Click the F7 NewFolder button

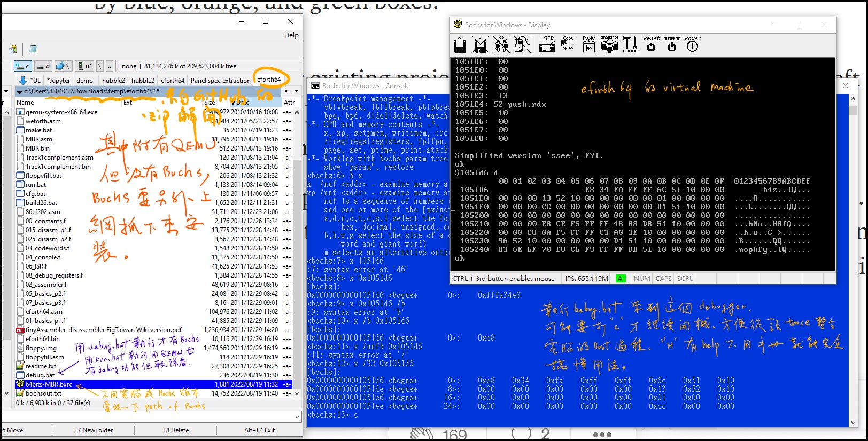click(94, 430)
